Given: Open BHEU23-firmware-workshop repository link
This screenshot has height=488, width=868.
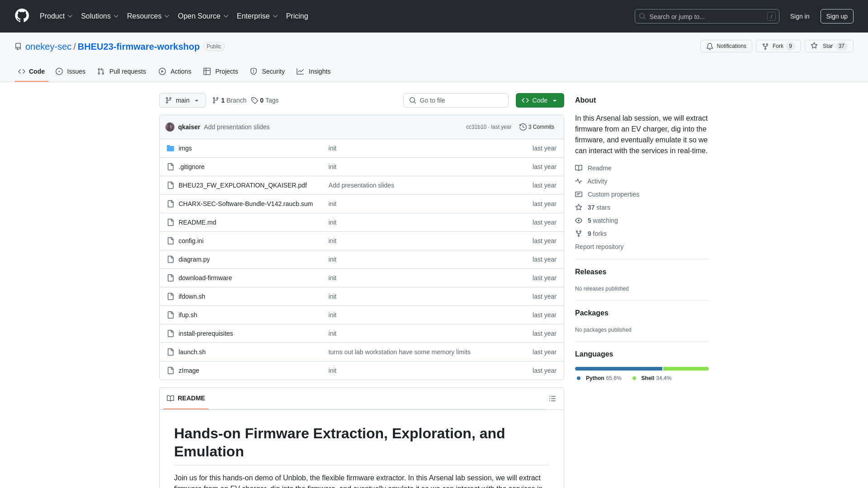Looking at the screenshot, I should 139,47.
